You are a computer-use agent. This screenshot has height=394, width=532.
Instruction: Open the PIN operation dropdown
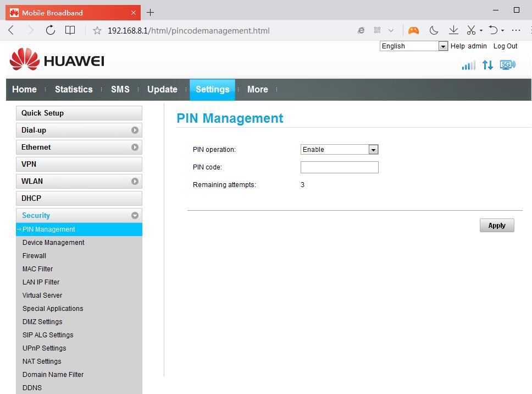339,150
